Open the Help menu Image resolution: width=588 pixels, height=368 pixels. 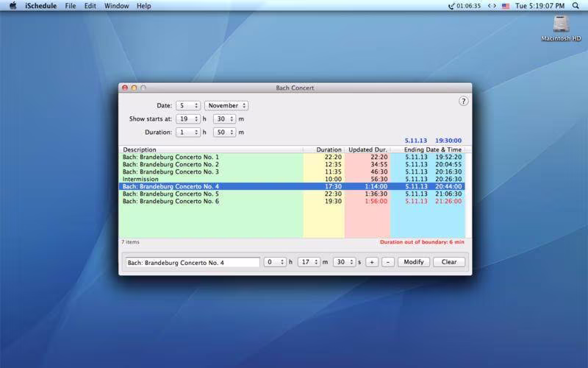tap(143, 6)
